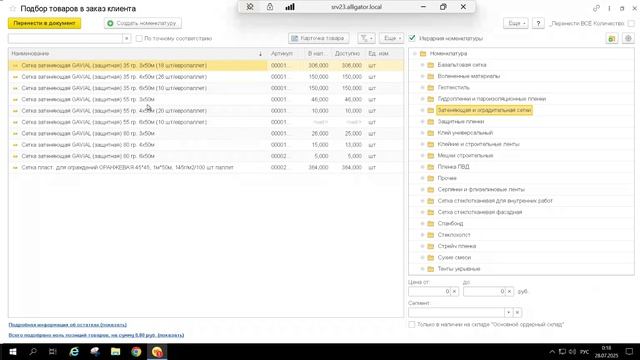This screenshot has height=360, width=640.
Task: Expand the 'Защитные пленки' folder node
Action: (422, 122)
